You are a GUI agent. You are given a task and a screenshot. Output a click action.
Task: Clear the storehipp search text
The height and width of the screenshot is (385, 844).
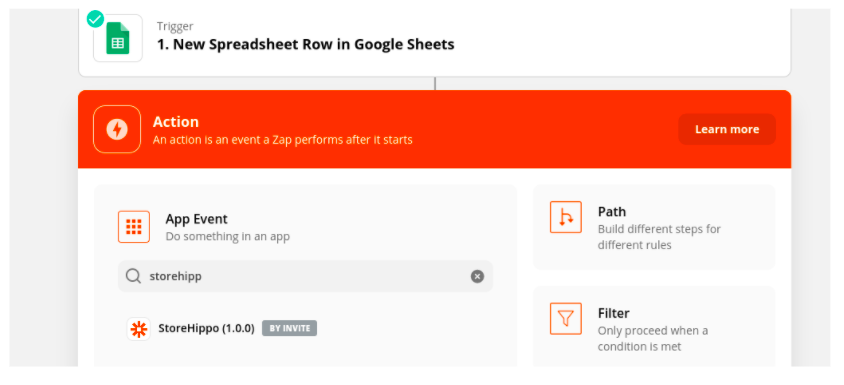pyautogui.click(x=477, y=276)
